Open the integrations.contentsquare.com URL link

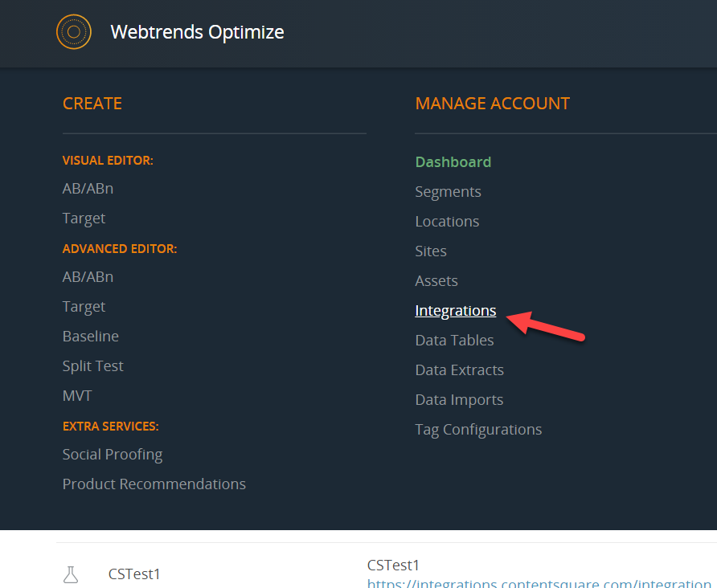coord(542,583)
